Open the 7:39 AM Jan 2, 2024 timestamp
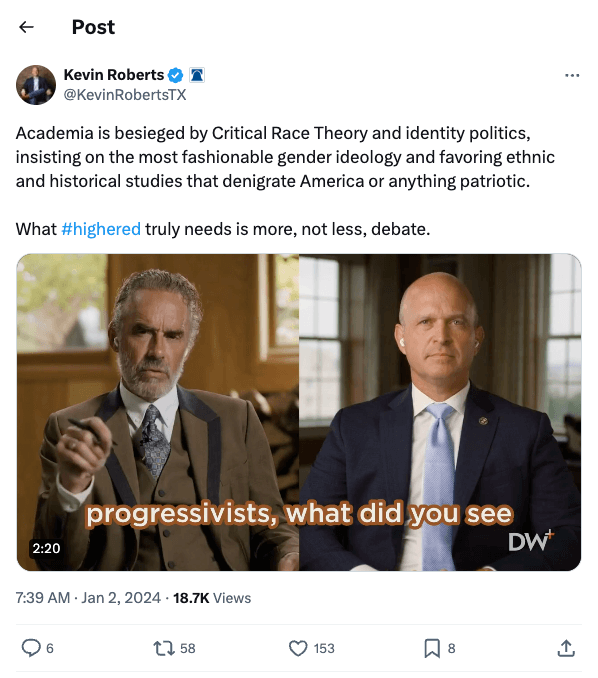The image size is (598, 678). [x=88, y=598]
